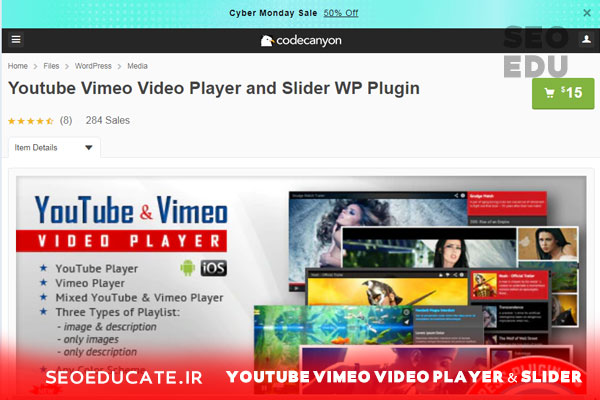
Task: Select the 284 Sales text
Action: pos(108,121)
